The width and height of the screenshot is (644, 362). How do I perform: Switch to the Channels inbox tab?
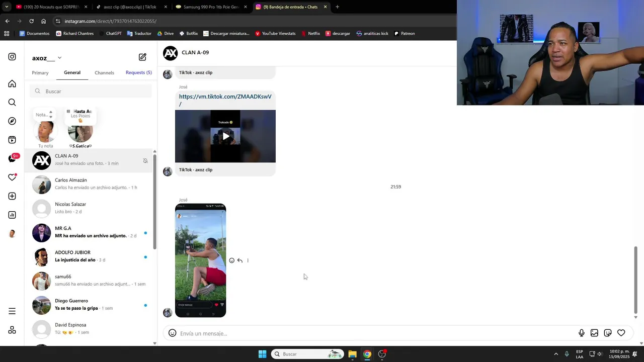coord(104,73)
